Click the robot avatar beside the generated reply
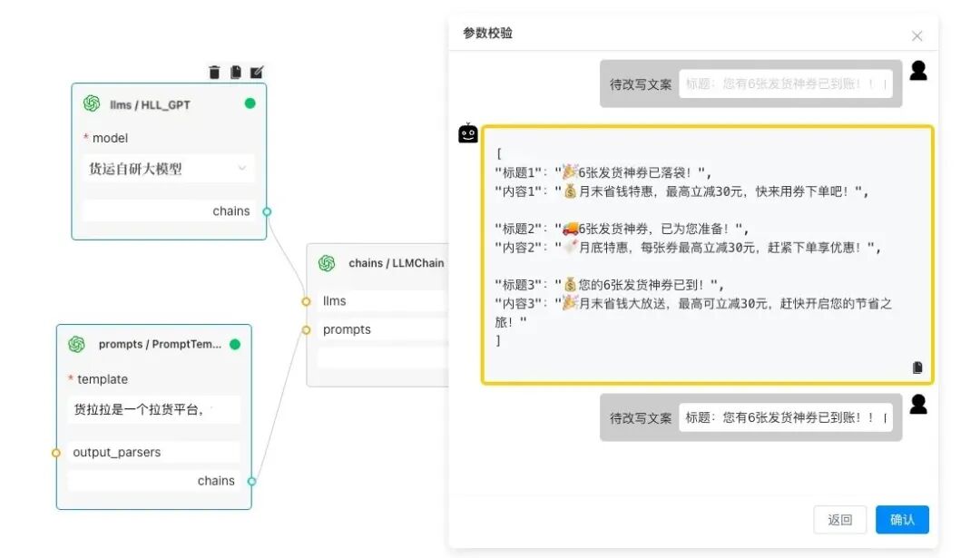 pyautogui.click(x=468, y=133)
